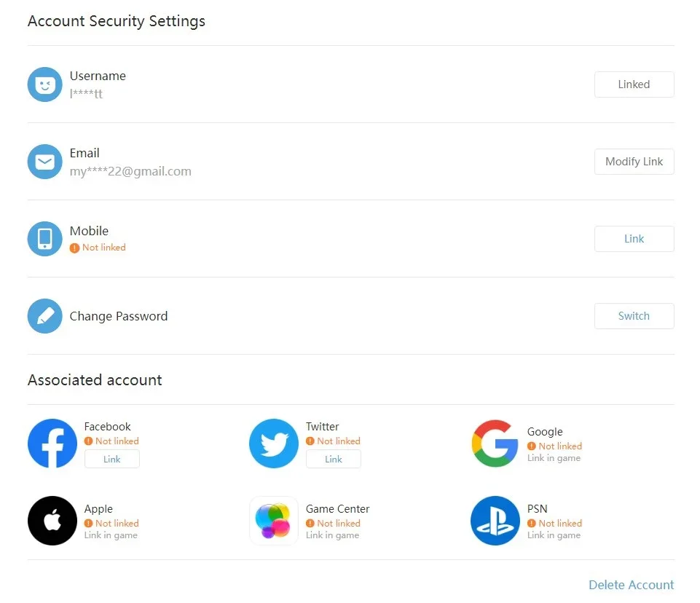Open the Delete Account link
This screenshot has height=603, width=700.
pyautogui.click(x=632, y=585)
